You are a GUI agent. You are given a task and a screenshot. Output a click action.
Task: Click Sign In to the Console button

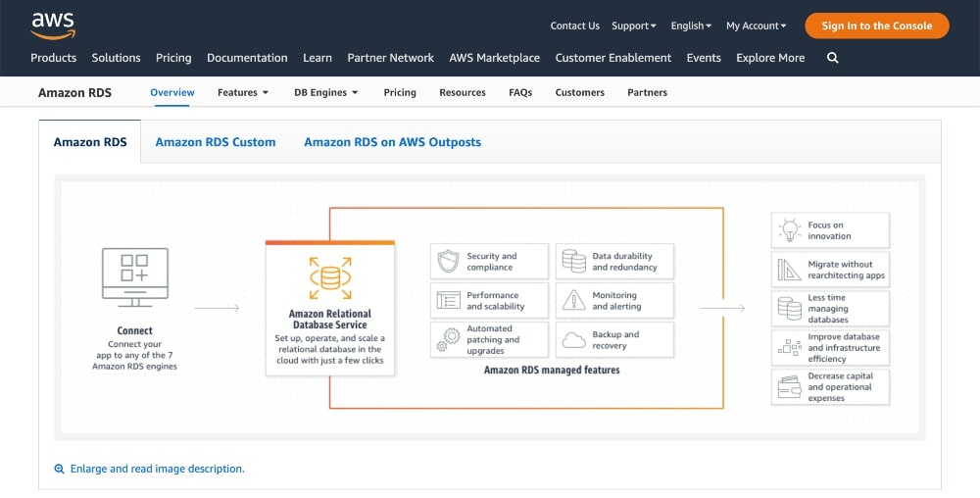coord(876,25)
